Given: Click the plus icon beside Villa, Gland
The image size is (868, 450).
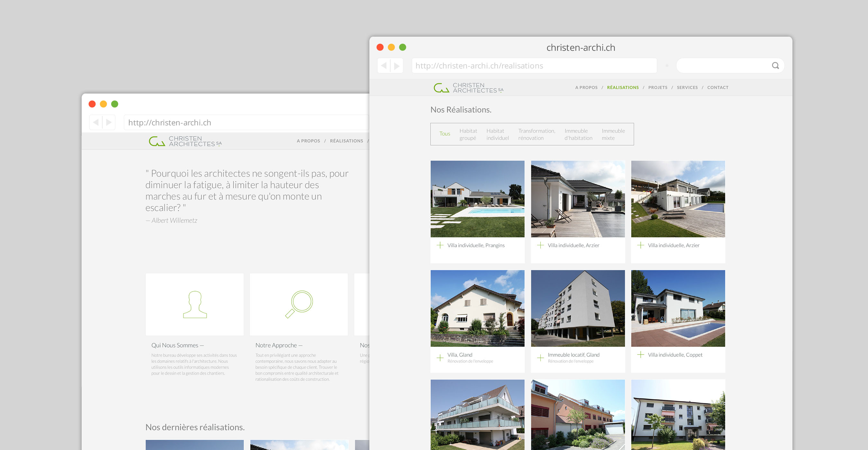Looking at the screenshot, I should 440,358.
